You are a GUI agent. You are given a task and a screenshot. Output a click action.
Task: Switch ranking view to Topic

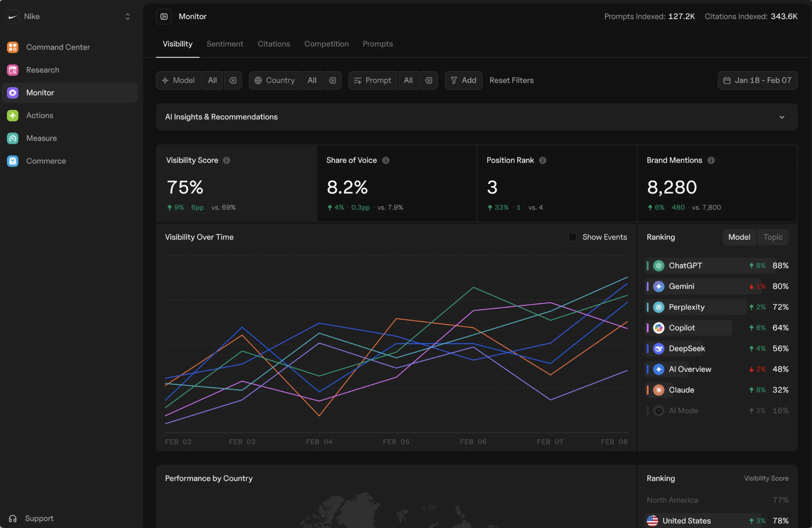click(773, 237)
